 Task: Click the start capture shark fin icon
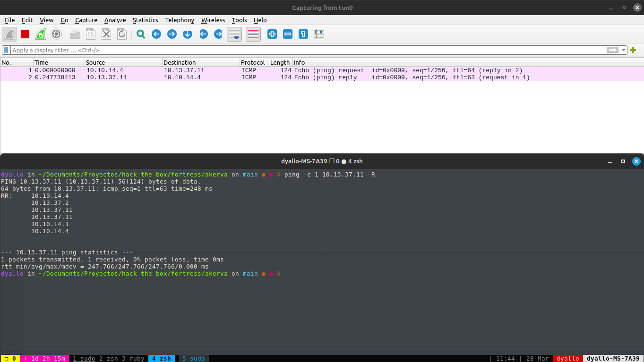(x=9, y=34)
